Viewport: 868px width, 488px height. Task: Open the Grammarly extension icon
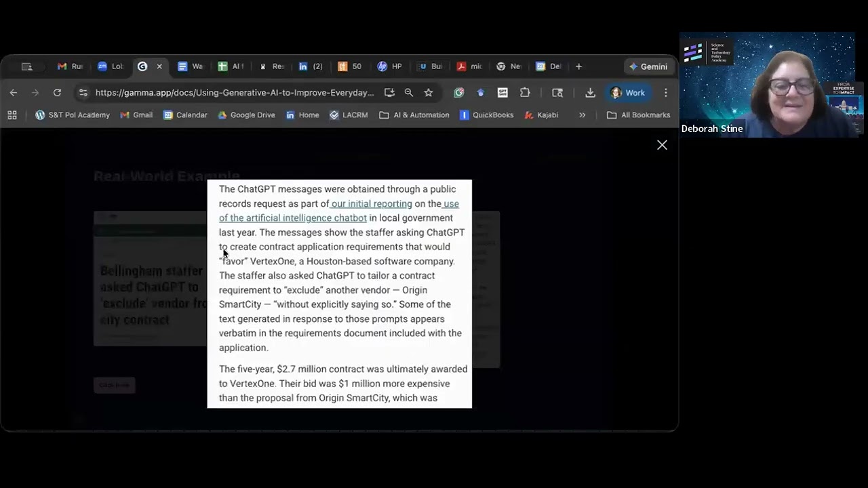tap(459, 93)
